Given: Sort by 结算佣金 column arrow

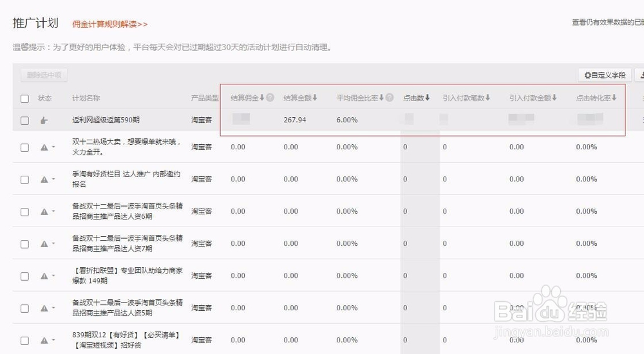Looking at the screenshot, I should [x=262, y=98].
